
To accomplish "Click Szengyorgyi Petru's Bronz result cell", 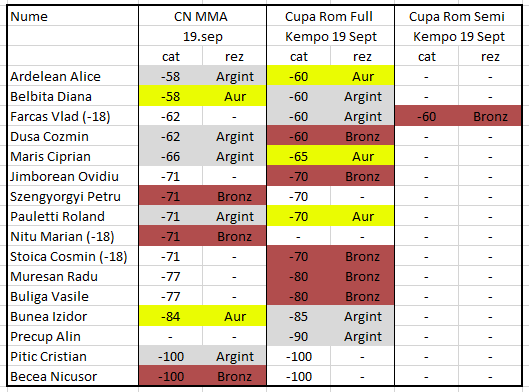I will pos(234,196).
